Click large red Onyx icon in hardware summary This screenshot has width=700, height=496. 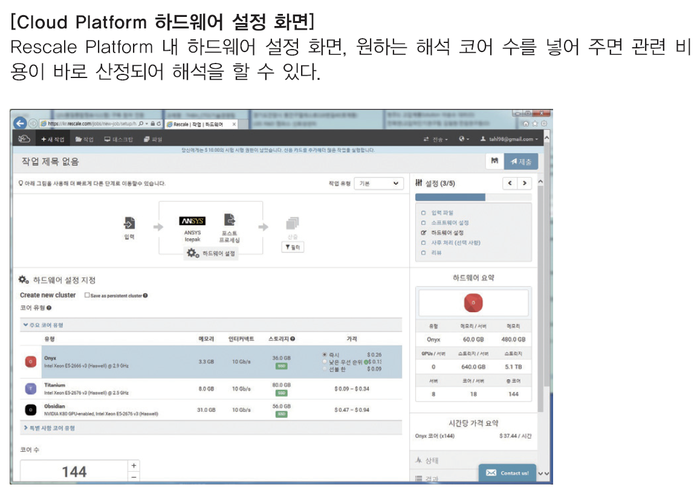(x=473, y=302)
